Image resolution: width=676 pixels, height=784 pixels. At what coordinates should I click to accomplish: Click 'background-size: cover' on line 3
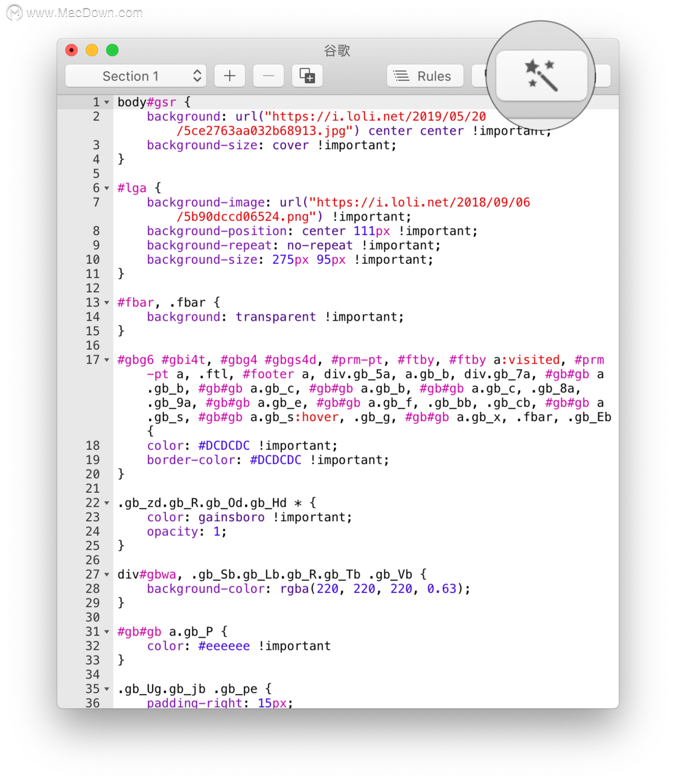coord(228,145)
